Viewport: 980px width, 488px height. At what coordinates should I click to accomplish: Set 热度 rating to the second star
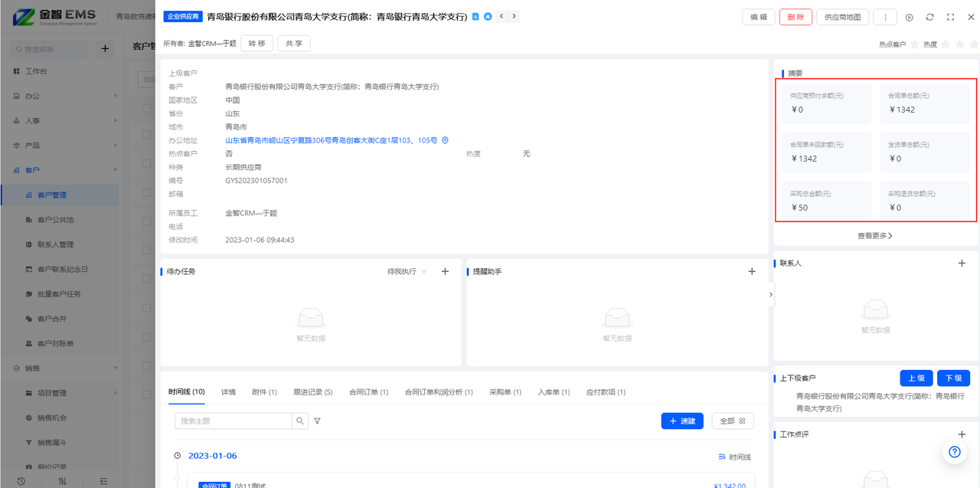(x=959, y=44)
